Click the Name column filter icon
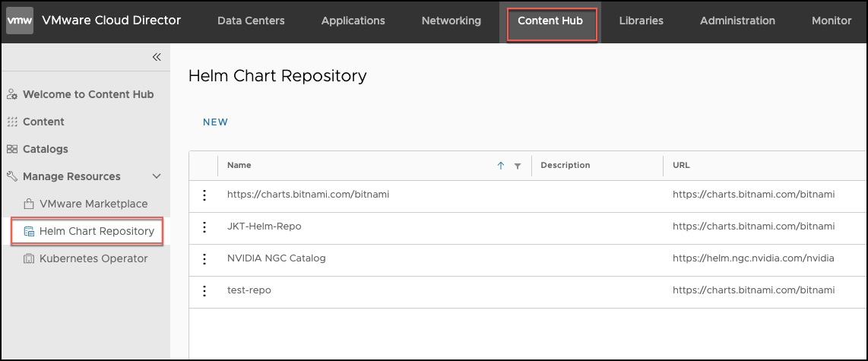 point(518,166)
